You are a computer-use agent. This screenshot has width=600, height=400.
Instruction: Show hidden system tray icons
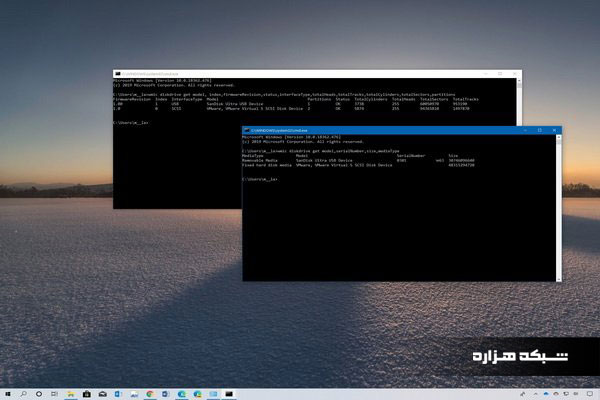click(x=536, y=394)
